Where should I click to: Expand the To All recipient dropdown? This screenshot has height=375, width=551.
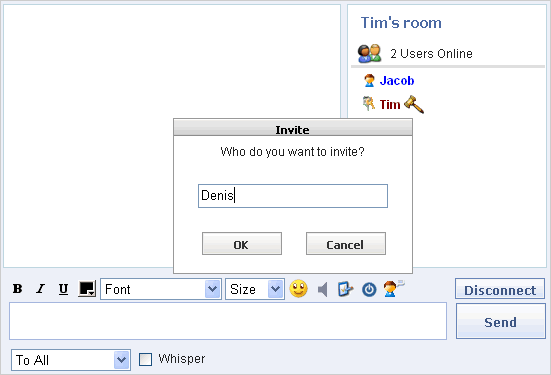pyautogui.click(x=71, y=360)
